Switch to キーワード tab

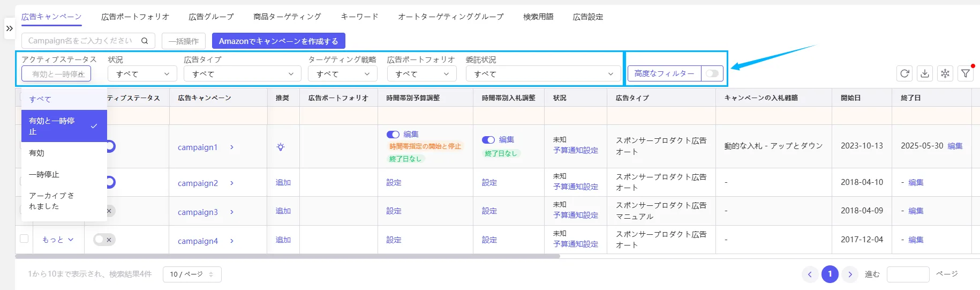point(359,17)
